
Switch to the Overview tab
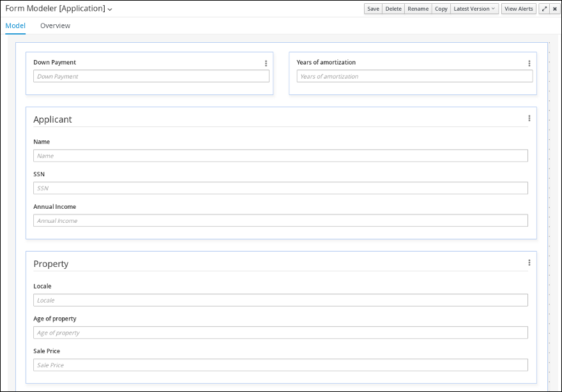point(55,26)
